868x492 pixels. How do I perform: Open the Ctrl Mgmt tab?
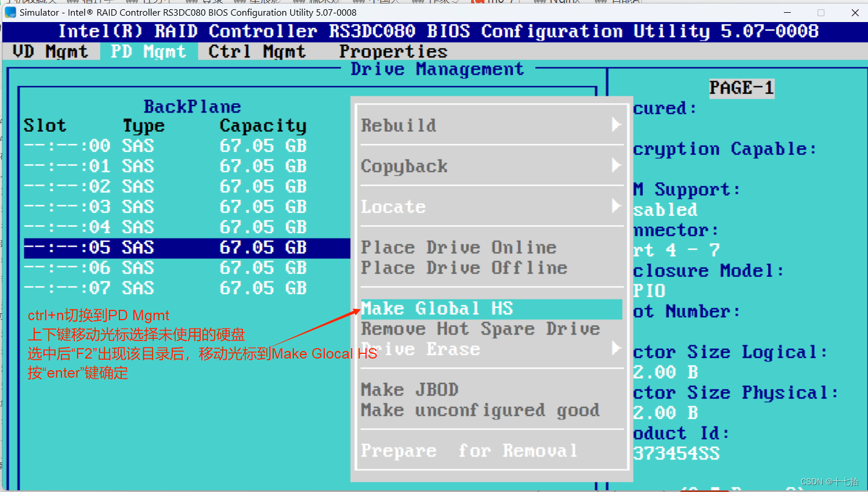click(257, 52)
